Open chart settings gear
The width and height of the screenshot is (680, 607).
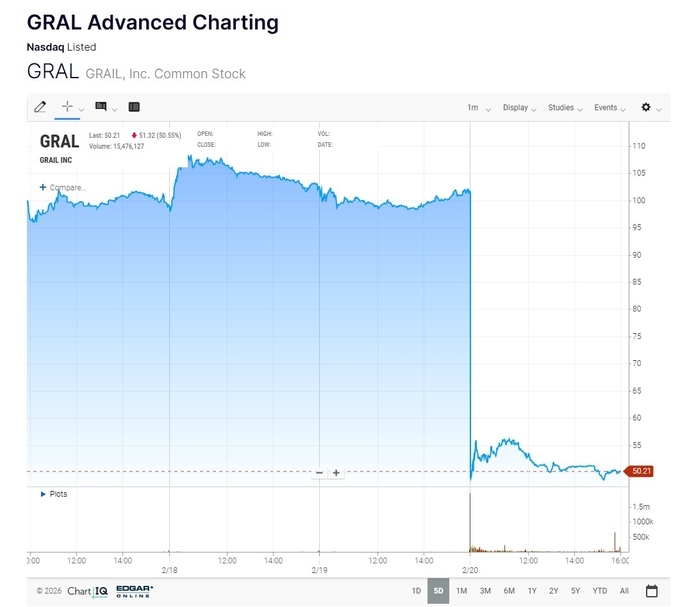(x=646, y=107)
